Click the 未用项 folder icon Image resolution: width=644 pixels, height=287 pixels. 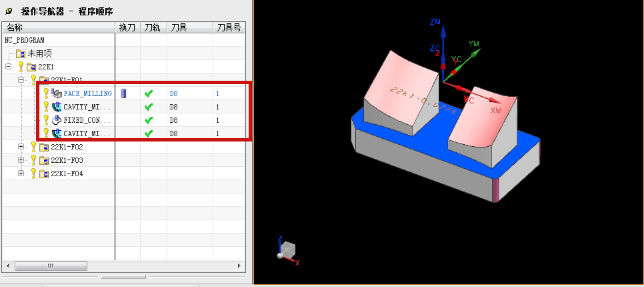pos(21,53)
